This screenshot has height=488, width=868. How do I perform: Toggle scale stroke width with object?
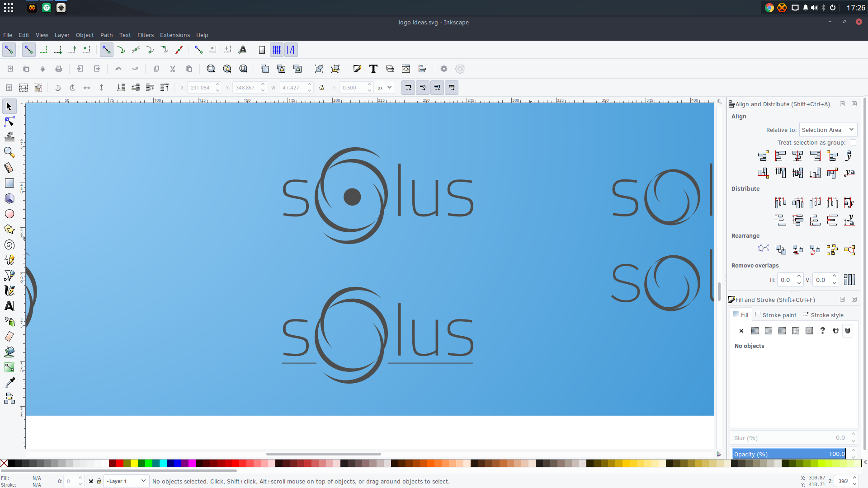point(408,88)
